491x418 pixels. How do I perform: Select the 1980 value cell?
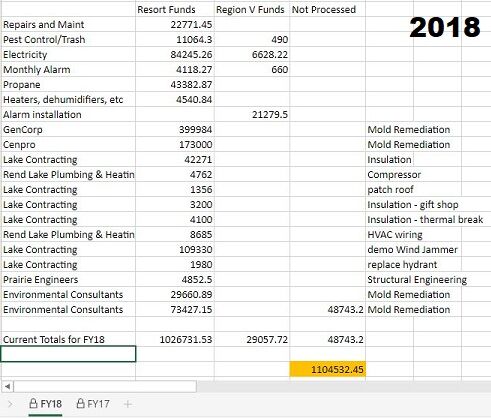(175, 264)
